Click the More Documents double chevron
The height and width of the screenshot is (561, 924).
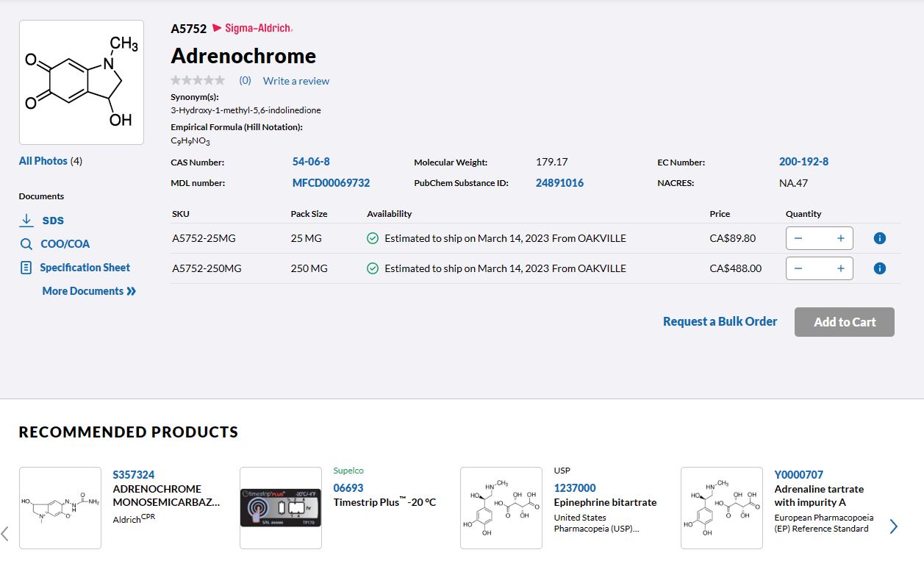[132, 291]
